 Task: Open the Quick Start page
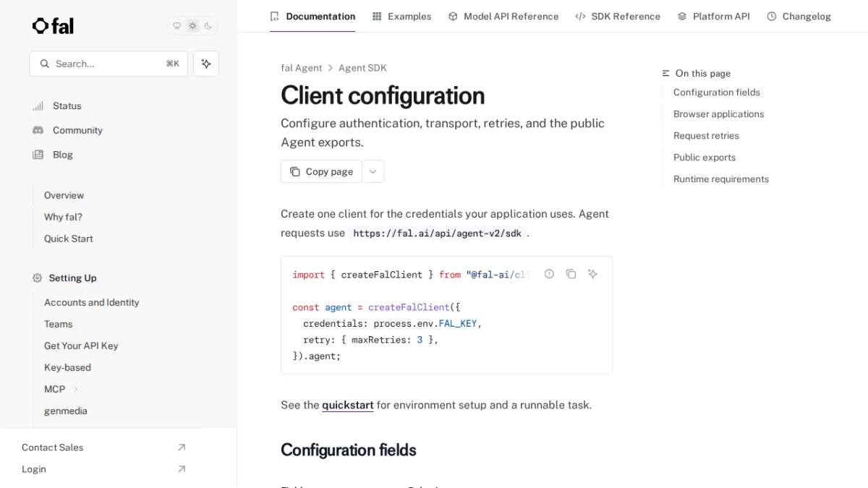tap(69, 239)
